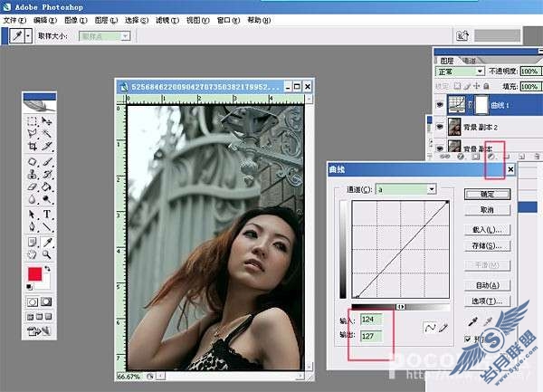Screen dimensions: 543x392
Task: Select the Rectangular Marquee tool
Action: [32, 120]
